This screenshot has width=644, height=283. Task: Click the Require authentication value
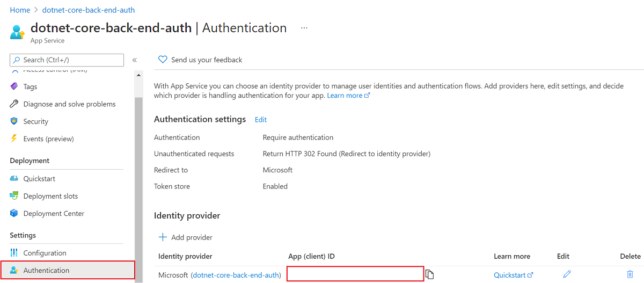(298, 137)
